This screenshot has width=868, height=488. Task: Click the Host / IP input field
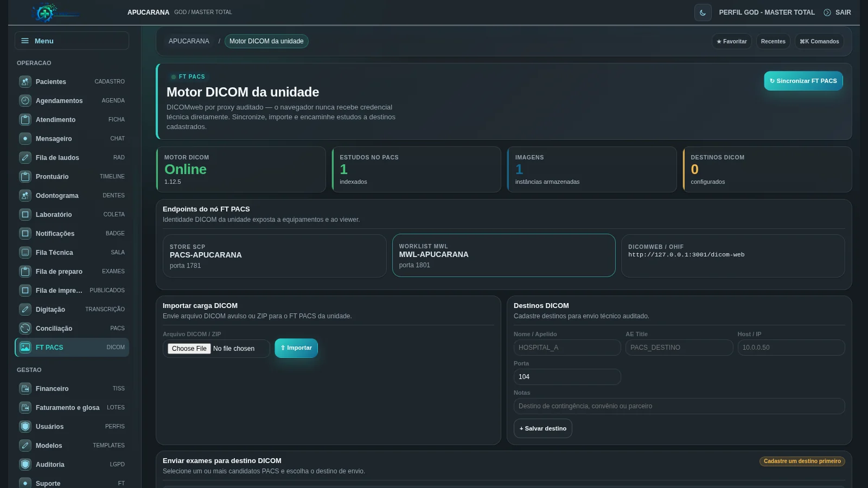tap(791, 348)
